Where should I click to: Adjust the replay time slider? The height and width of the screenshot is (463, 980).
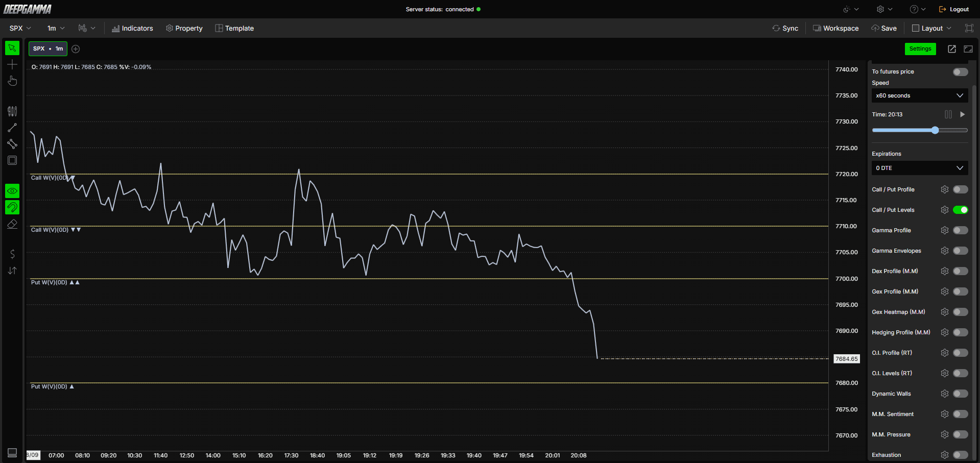click(920, 130)
